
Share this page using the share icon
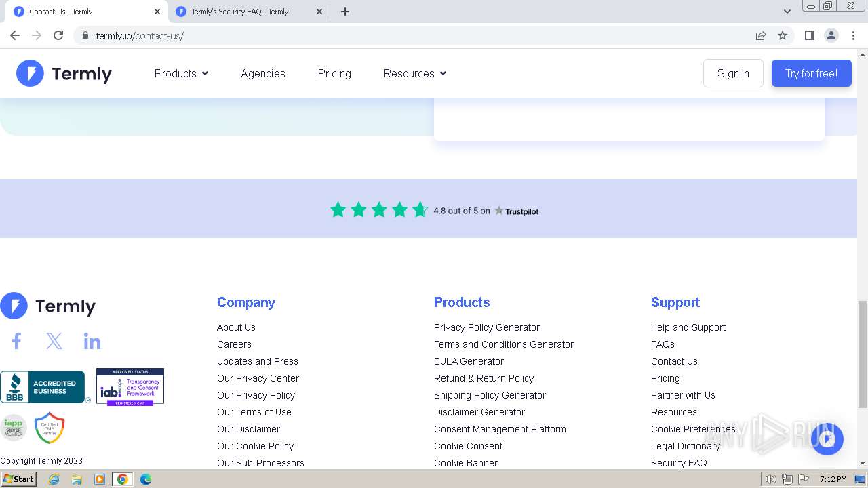(x=761, y=35)
